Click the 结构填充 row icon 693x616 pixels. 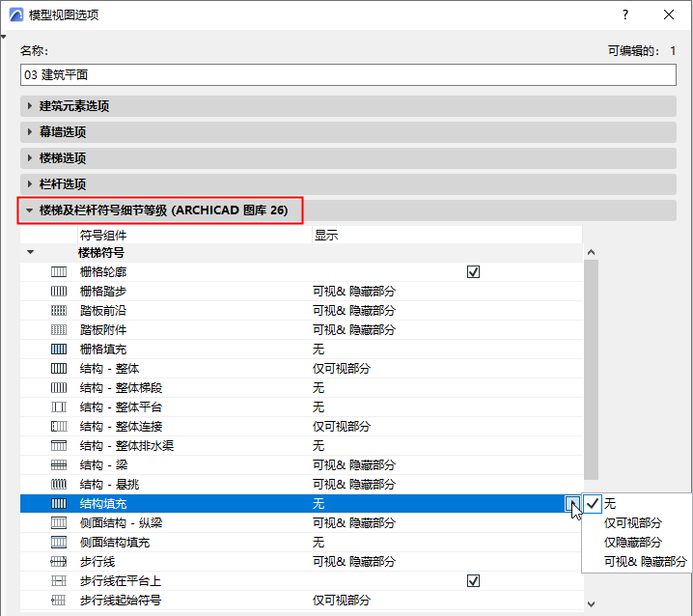click(59, 504)
